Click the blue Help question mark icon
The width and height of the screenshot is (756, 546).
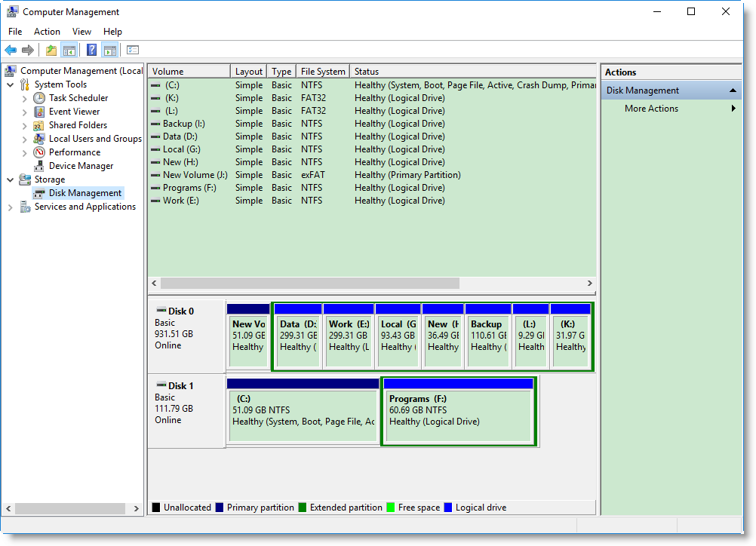pyautogui.click(x=91, y=51)
